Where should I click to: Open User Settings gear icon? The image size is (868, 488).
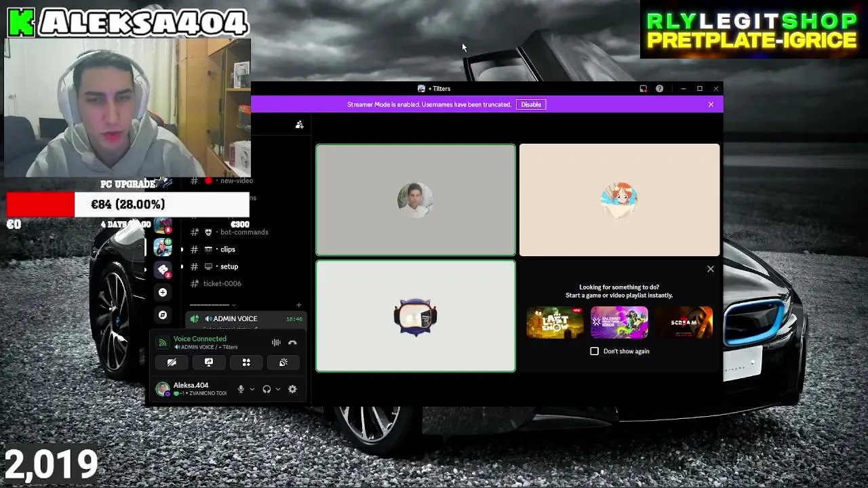coord(292,389)
